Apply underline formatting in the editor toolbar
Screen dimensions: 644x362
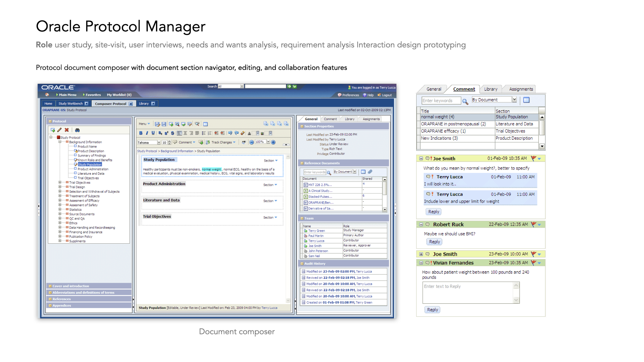153,133
